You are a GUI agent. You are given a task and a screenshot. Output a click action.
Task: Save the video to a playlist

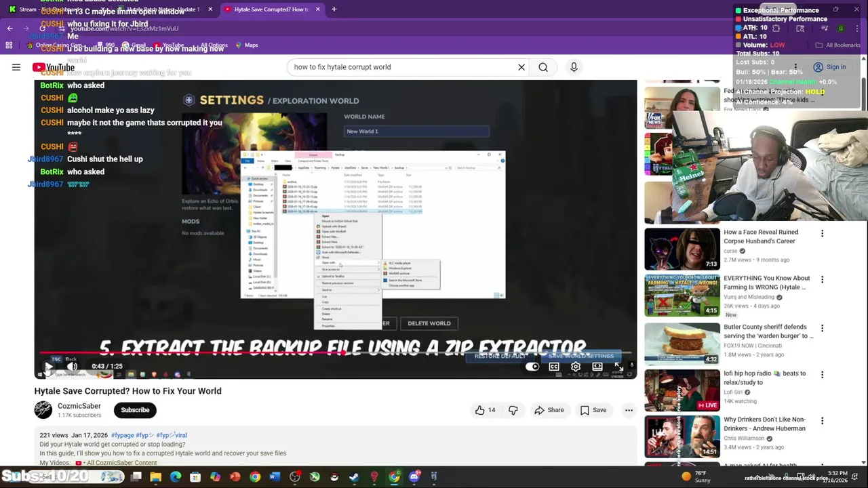coord(593,410)
